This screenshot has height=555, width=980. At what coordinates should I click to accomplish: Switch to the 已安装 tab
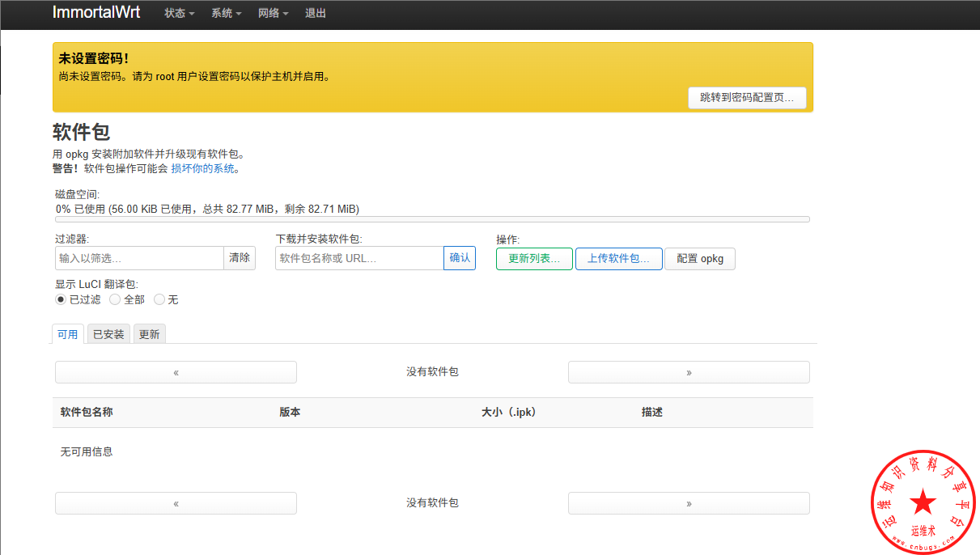point(108,334)
